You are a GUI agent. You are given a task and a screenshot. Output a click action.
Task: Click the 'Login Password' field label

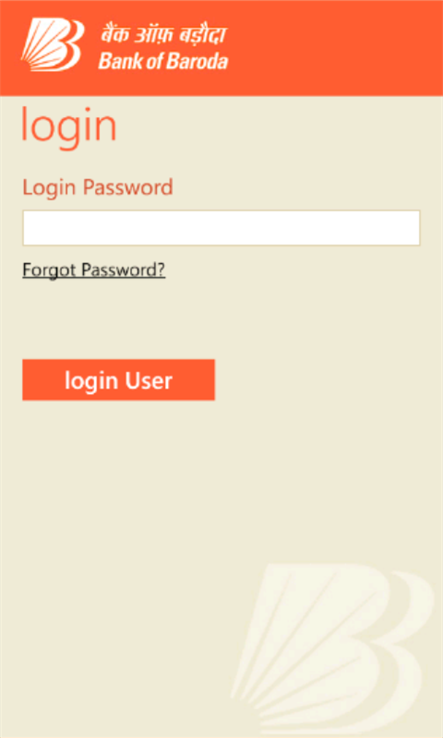pyautogui.click(x=98, y=187)
